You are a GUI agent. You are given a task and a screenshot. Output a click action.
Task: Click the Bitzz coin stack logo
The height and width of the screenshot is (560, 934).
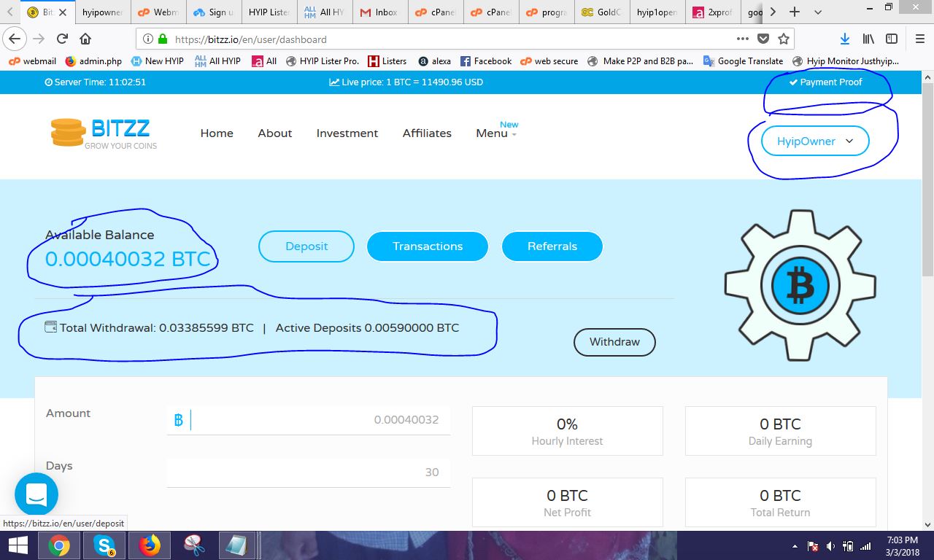[68, 133]
